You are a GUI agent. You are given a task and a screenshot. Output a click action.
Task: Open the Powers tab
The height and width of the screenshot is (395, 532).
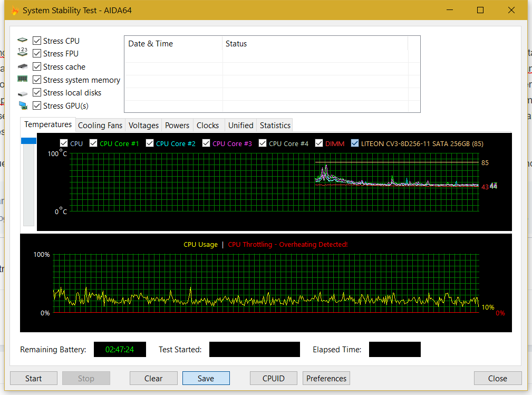177,125
